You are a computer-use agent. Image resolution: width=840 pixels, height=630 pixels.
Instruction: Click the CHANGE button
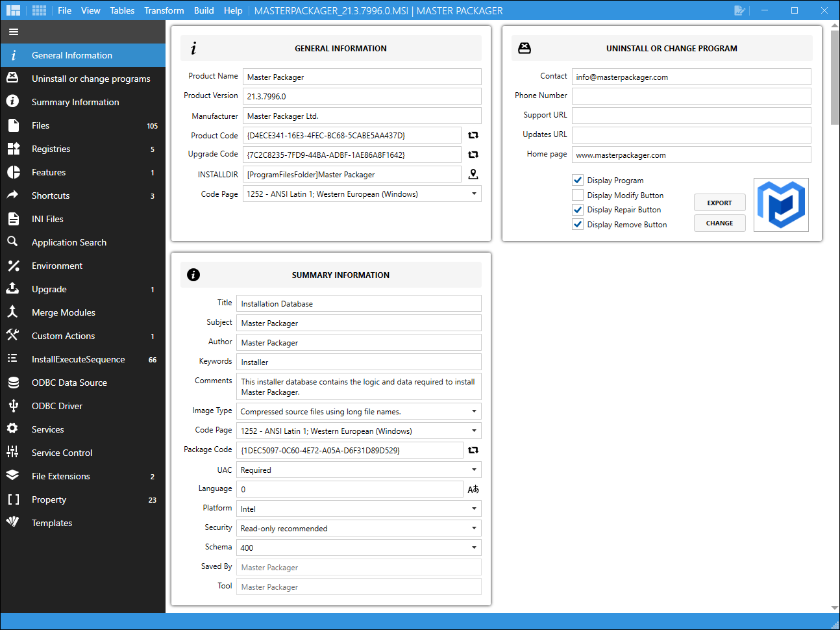pos(719,223)
